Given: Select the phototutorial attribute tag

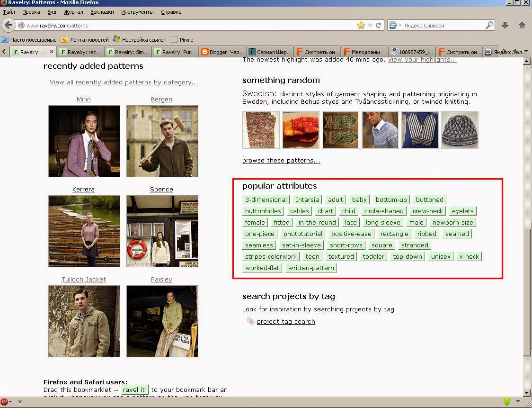Looking at the screenshot, I should (303, 234).
